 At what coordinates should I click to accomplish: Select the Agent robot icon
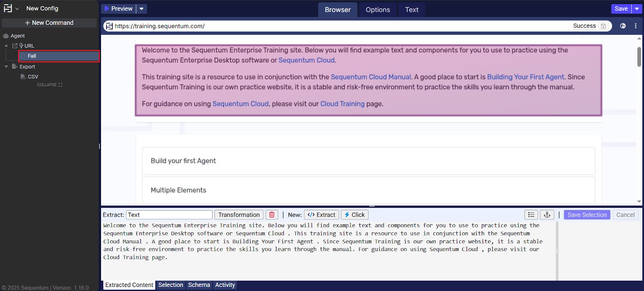click(6, 36)
